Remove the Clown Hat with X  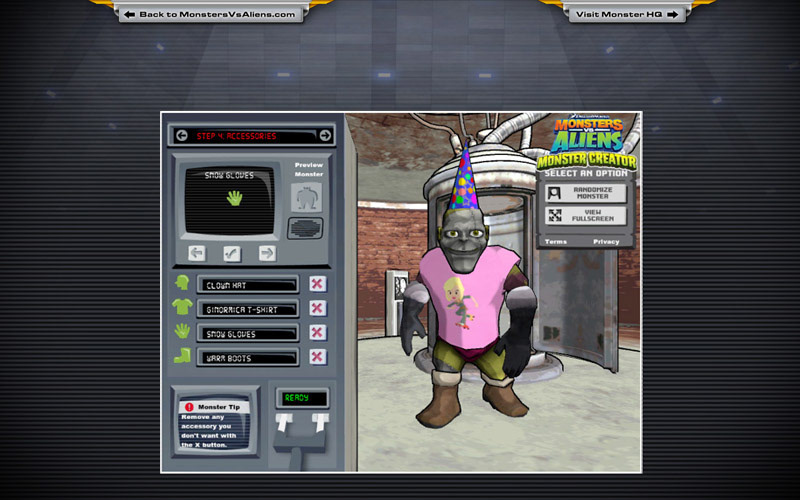point(317,284)
